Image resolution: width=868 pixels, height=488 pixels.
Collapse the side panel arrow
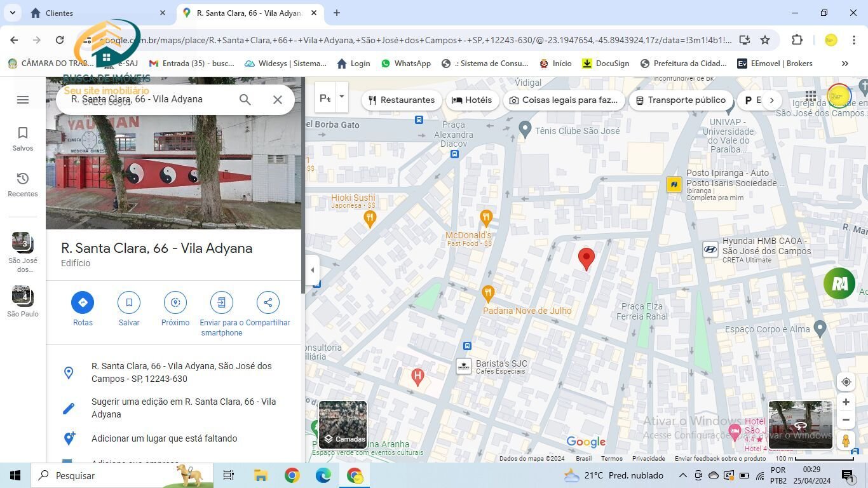tap(312, 270)
